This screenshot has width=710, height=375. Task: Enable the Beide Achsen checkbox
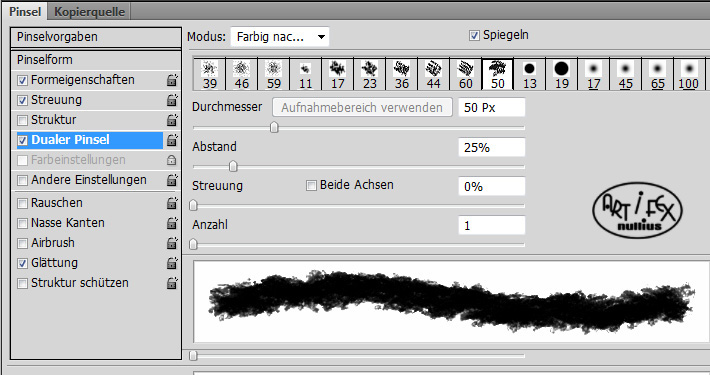pos(311,185)
